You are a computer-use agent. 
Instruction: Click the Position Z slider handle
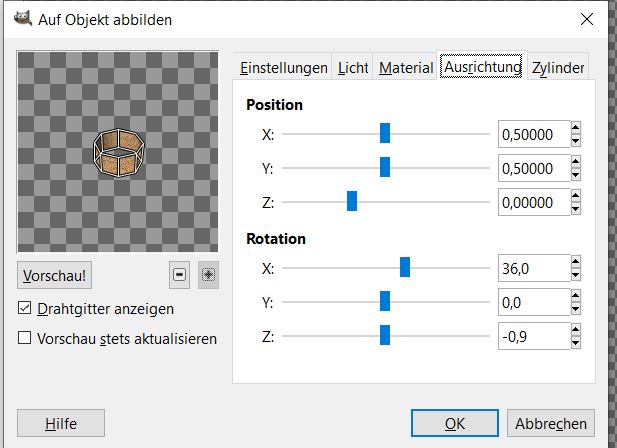(x=352, y=201)
